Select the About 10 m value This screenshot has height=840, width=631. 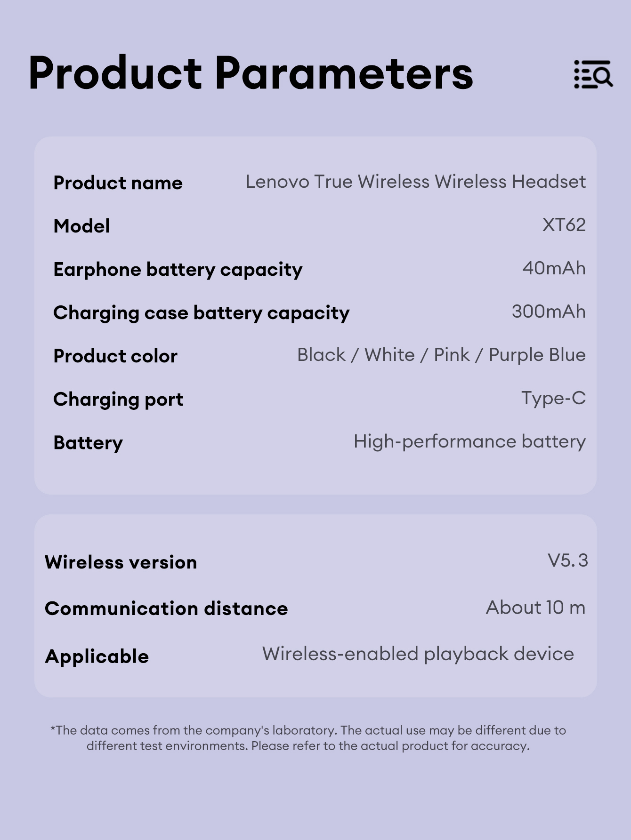[x=536, y=608]
